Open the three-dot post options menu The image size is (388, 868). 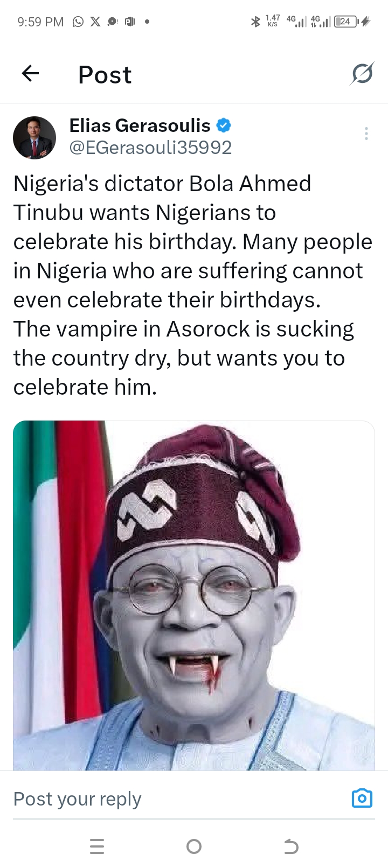click(366, 134)
